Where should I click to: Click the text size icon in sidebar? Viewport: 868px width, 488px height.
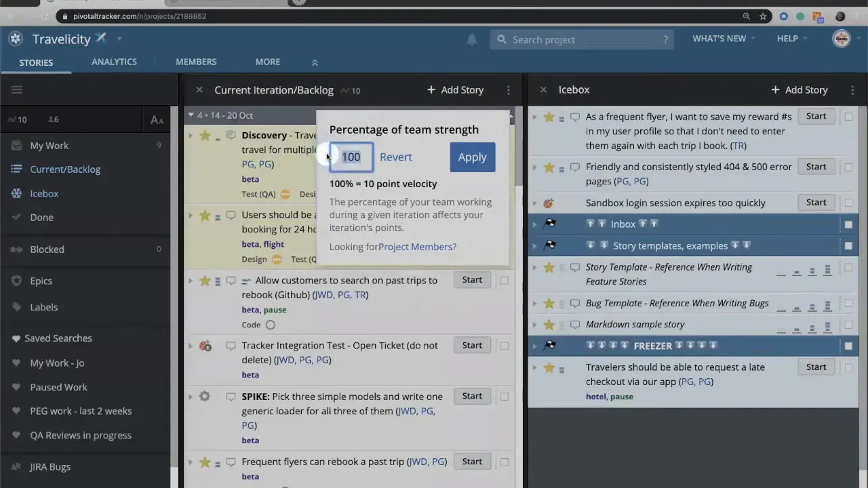(x=157, y=120)
